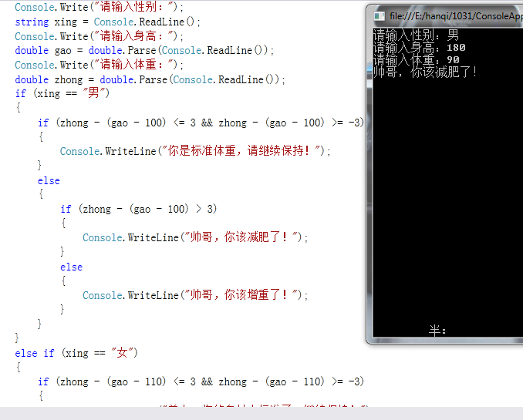The image size is (523, 420).
Task: Click the condition using (gao - 110) <= 3
Action: tap(201, 381)
